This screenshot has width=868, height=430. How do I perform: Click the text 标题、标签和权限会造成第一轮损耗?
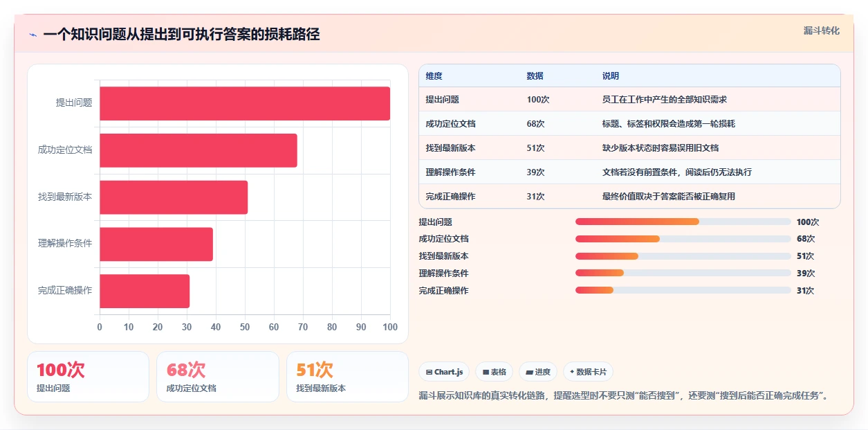pos(669,124)
